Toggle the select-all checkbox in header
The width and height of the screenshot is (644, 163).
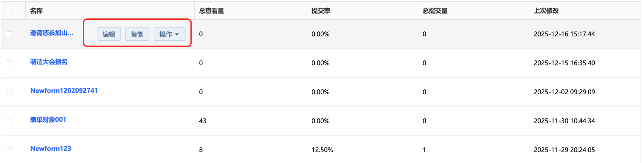(x=9, y=11)
